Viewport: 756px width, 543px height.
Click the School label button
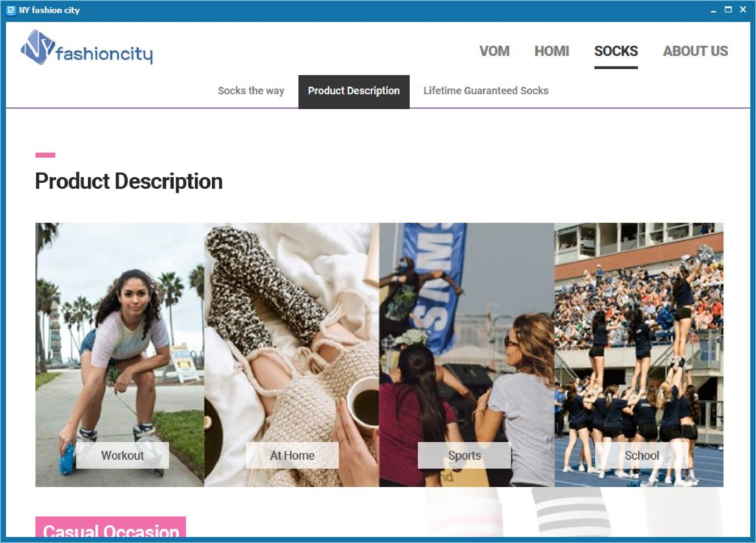tap(642, 456)
